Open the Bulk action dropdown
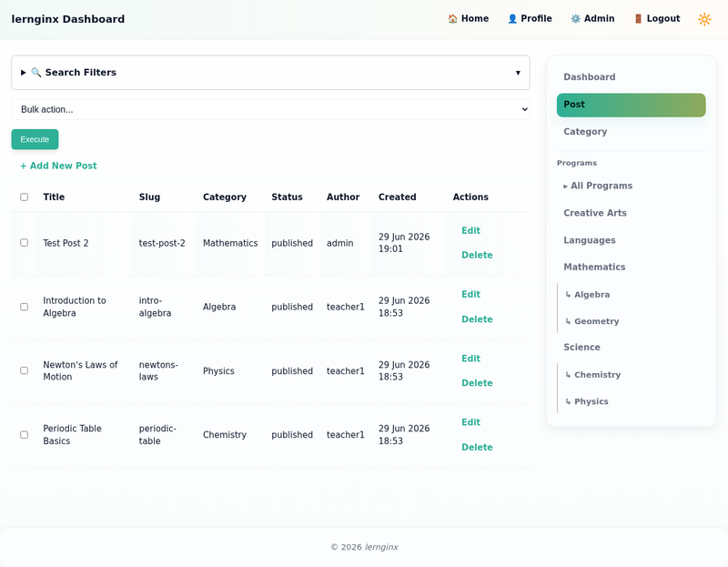The width and height of the screenshot is (728, 567). point(270,109)
